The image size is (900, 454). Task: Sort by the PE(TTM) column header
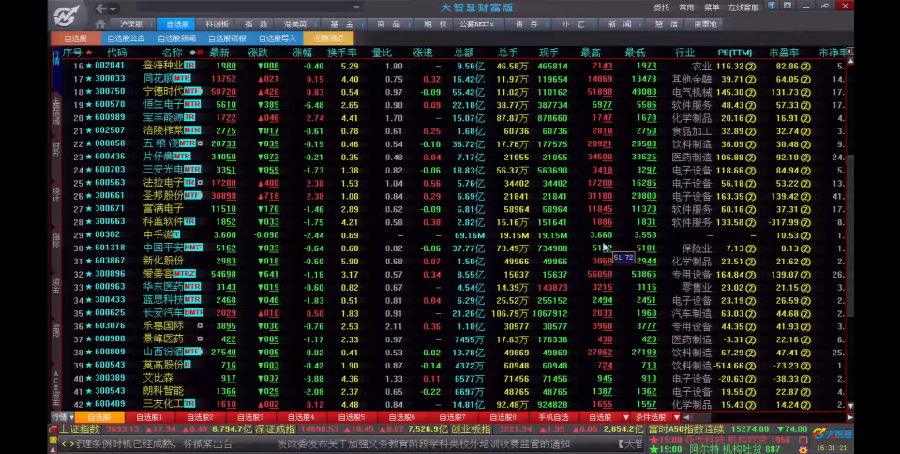click(x=735, y=52)
